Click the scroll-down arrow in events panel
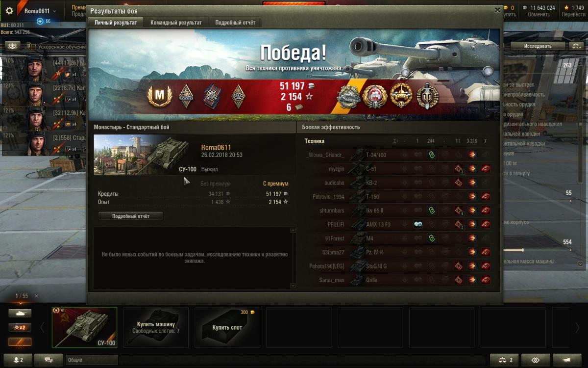Image resolution: width=588 pixels, height=368 pixels. [x=293, y=286]
